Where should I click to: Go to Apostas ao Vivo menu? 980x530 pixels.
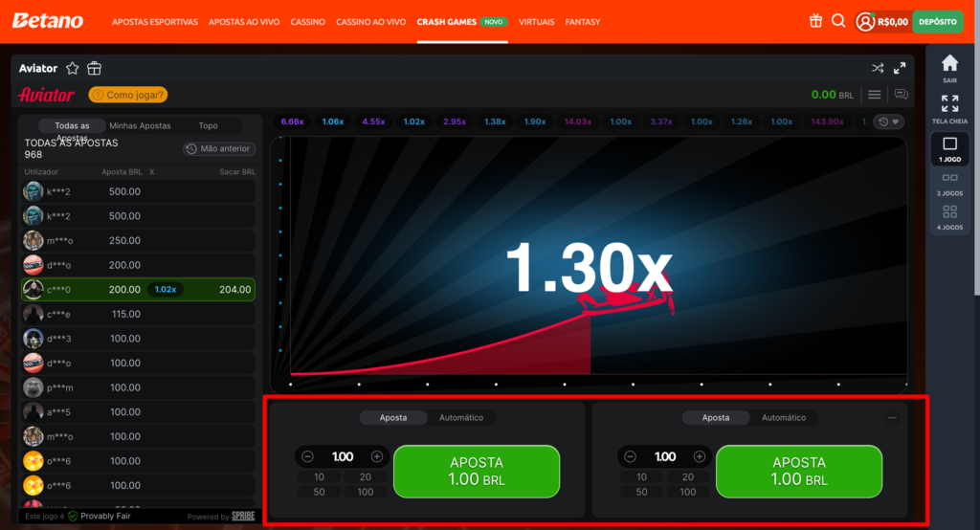point(244,22)
